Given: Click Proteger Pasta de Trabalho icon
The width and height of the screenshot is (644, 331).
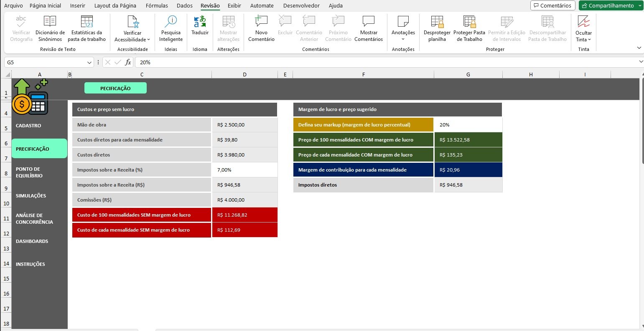Looking at the screenshot, I should click(469, 22).
